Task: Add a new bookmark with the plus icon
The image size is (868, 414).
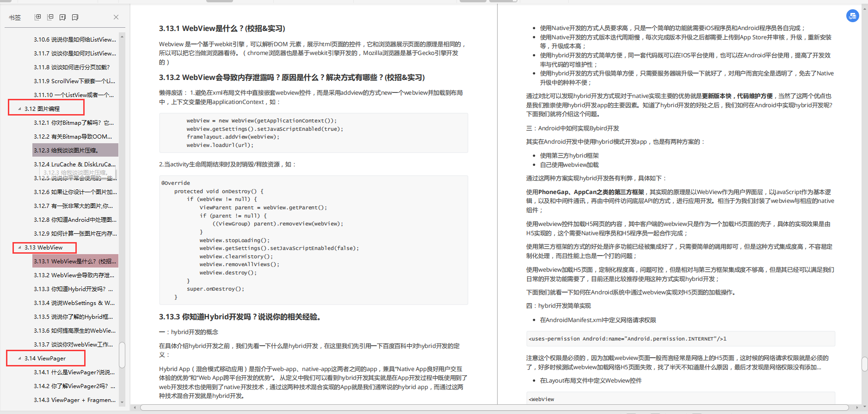Action: pos(62,17)
